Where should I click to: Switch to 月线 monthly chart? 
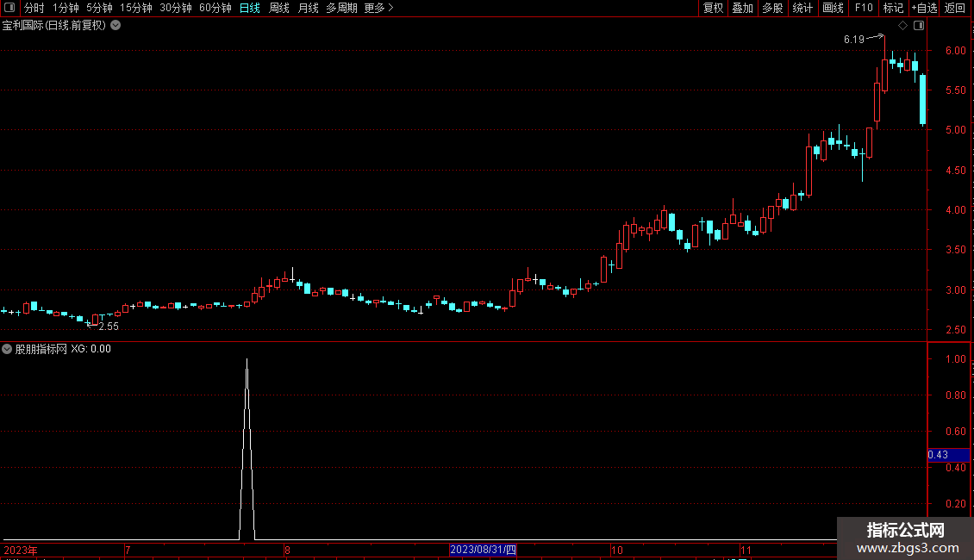click(x=308, y=8)
